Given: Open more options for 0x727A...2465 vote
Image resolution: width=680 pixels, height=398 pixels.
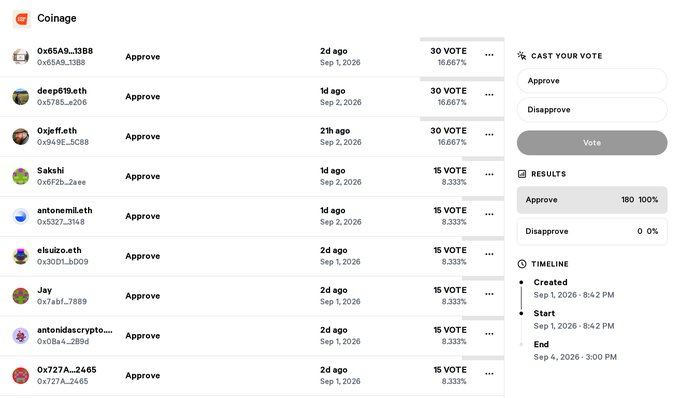Looking at the screenshot, I should pyautogui.click(x=489, y=374).
